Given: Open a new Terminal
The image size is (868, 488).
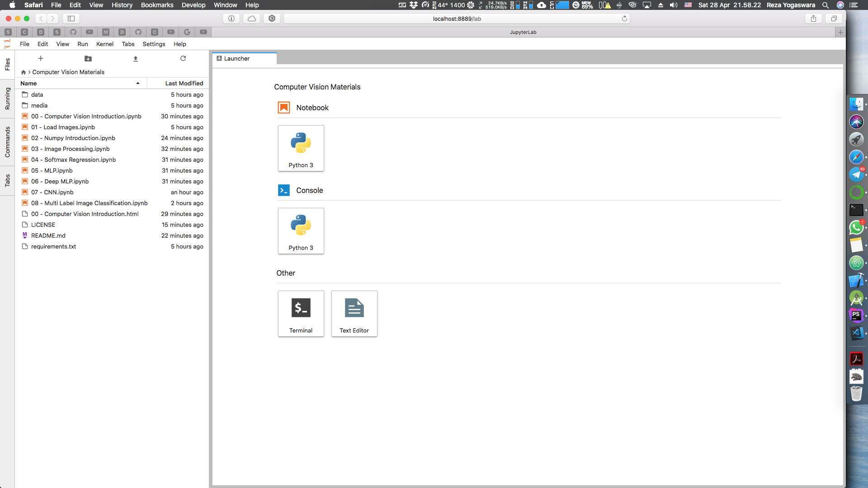Looking at the screenshot, I should (301, 314).
